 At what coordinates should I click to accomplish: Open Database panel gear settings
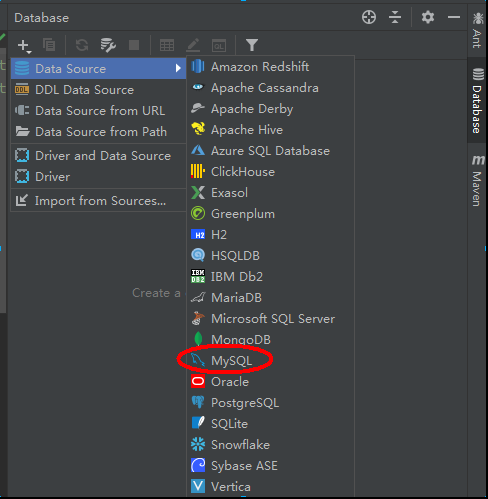[428, 17]
